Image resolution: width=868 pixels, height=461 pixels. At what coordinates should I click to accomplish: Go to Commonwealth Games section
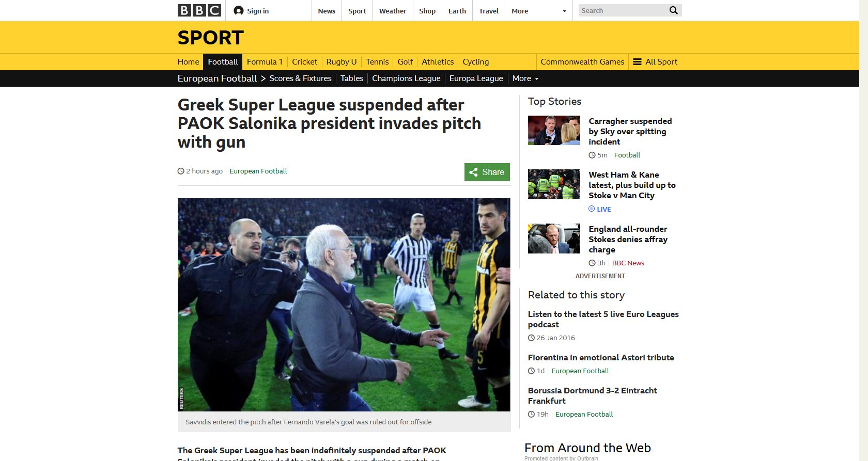pyautogui.click(x=582, y=62)
